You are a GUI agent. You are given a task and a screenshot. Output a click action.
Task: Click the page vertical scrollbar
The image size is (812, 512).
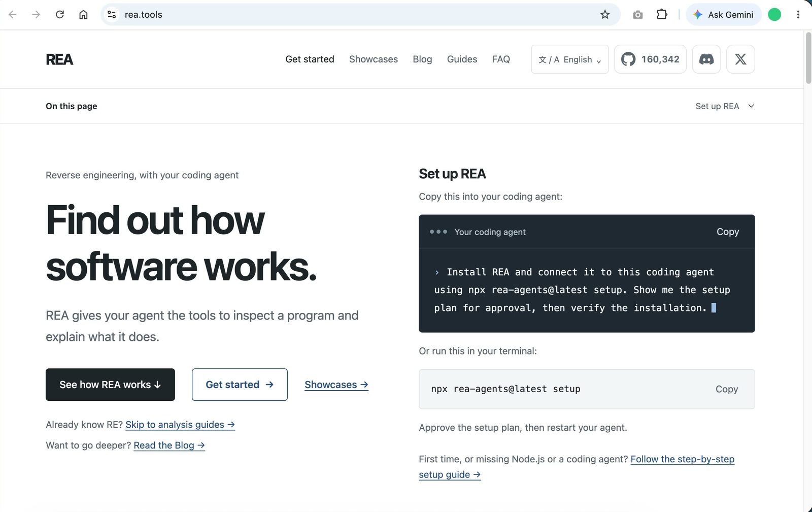coord(808,58)
